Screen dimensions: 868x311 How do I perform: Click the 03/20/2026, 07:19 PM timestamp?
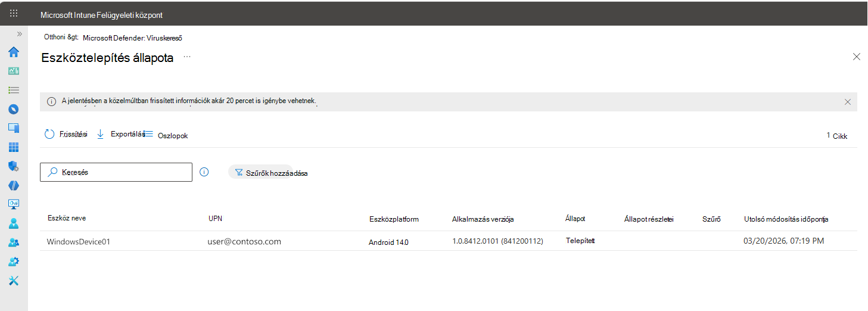pos(785,241)
